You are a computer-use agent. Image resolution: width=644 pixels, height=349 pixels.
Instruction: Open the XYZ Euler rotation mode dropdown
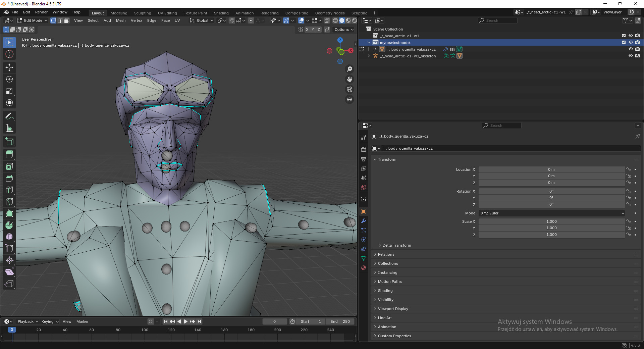(x=551, y=213)
